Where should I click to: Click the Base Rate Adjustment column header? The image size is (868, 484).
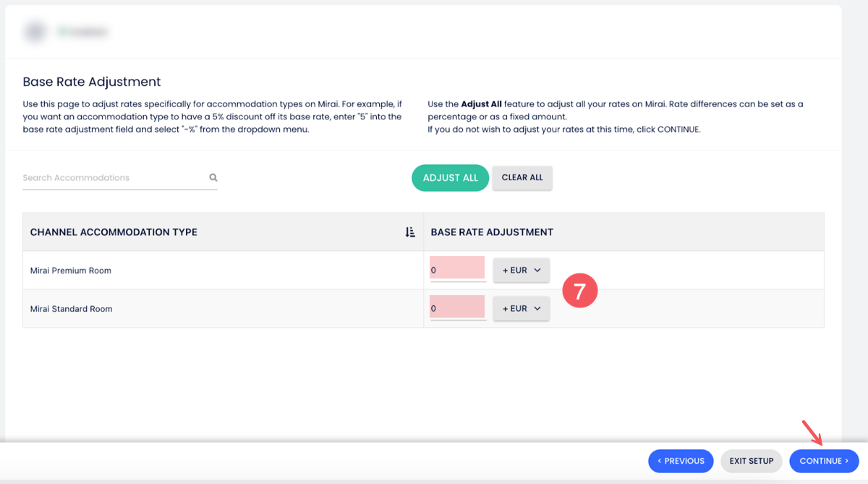492,232
